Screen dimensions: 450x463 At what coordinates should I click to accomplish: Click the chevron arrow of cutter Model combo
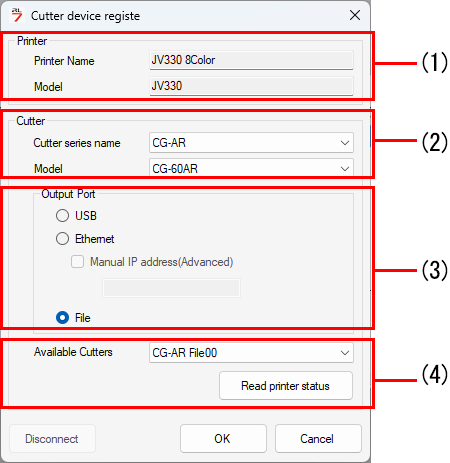pos(345,169)
